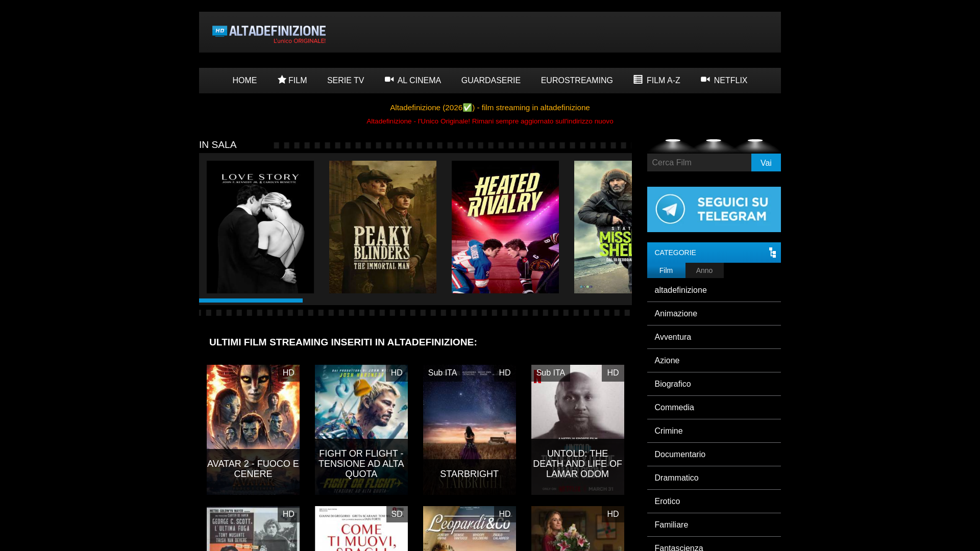Click the camera icon beside NETFLIX
980x551 pixels.
[705, 80]
